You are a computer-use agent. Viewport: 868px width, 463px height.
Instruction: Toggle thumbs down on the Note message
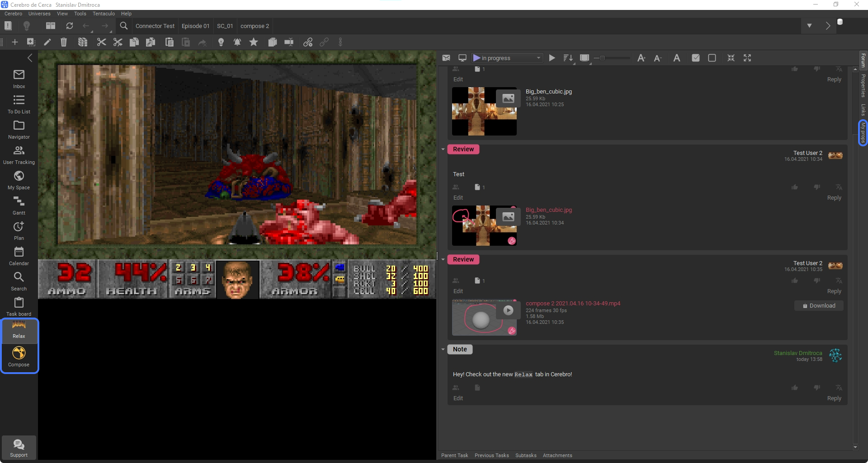816,388
